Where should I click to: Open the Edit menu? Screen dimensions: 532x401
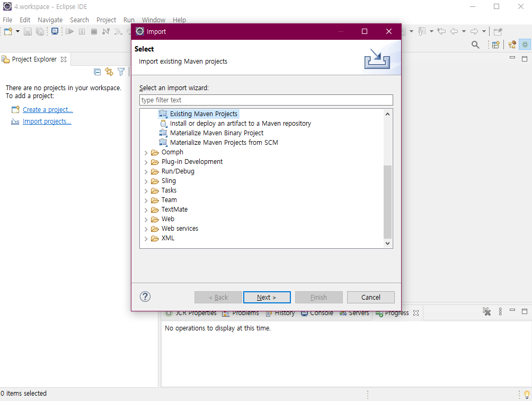[25, 20]
